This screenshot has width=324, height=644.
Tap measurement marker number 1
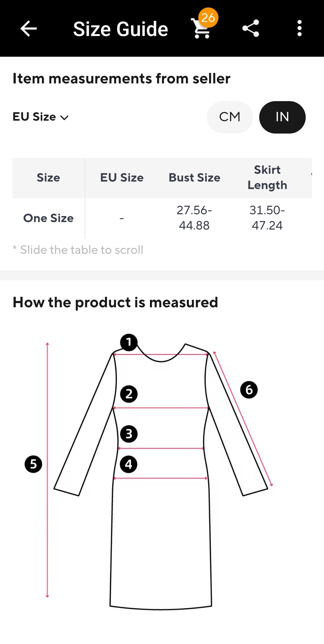129,342
